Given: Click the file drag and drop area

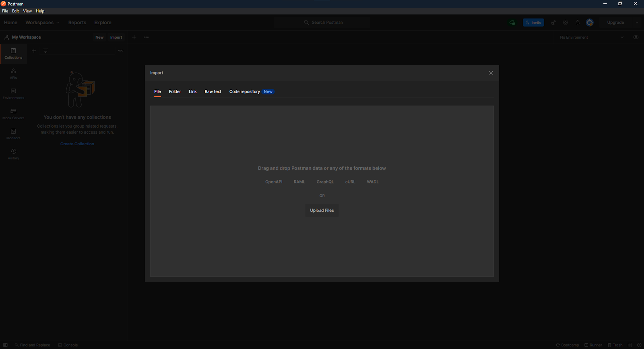Looking at the screenshot, I should 322,191.
